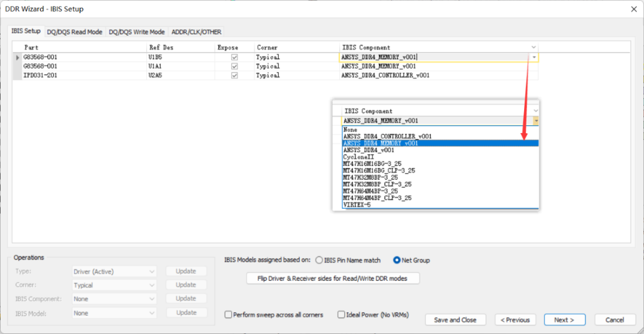Image resolution: width=644 pixels, height=334 pixels.
Task: Click Update button beside Corner
Action: click(x=186, y=284)
